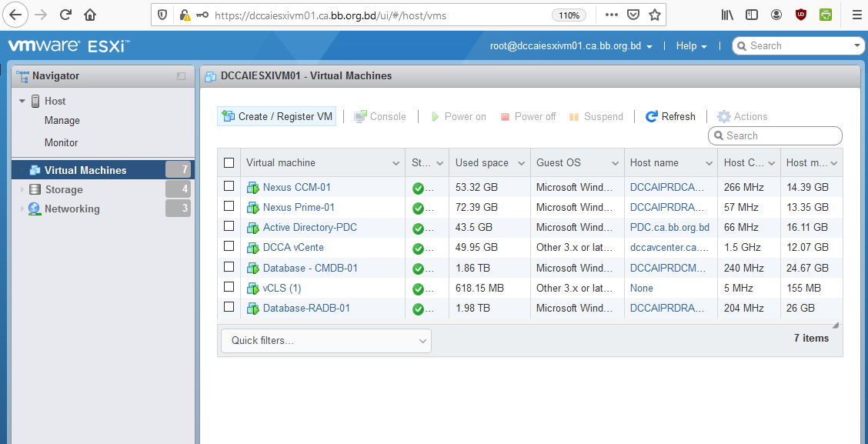Collapse the Host tree node
868x444 pixels.
(x=22, y=102)
